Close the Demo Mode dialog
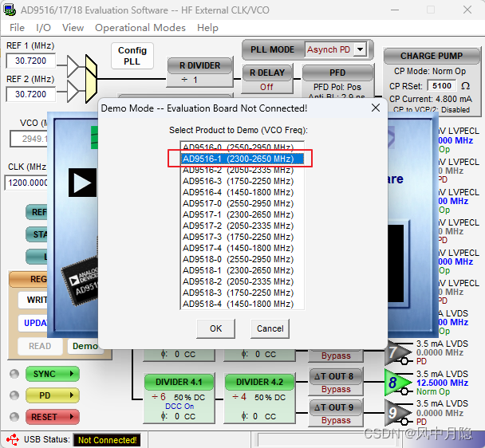This screenshot has width=485, height=448. pyautogui.click(x=376, y=108)
